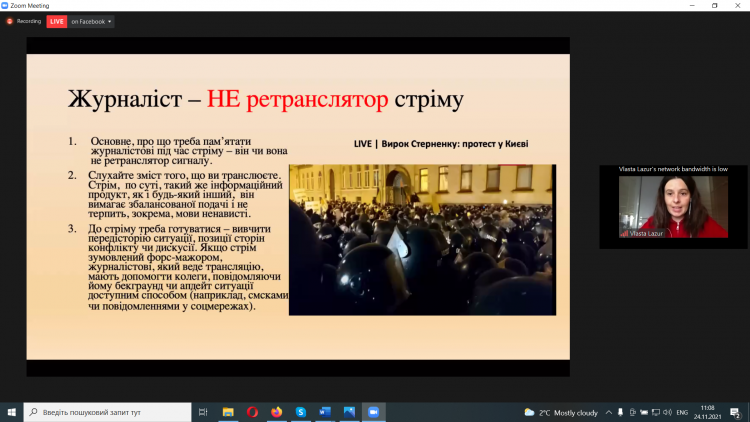Open the weather widget '2°C Mostly cloudy'
750x422 pixels.
click(561, 412)
